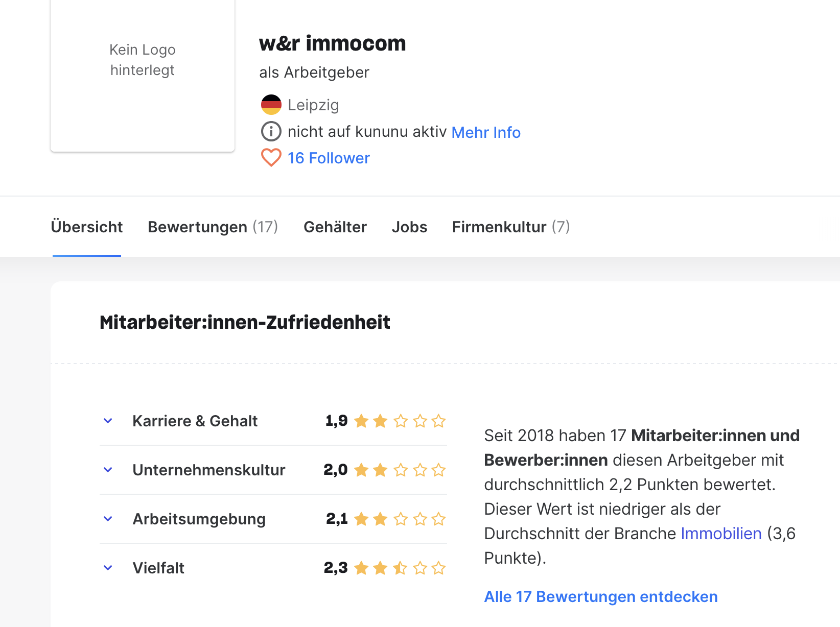The image size is (840, 627).
Task: Click the heart follow icon
Action: tap(271, 158)
